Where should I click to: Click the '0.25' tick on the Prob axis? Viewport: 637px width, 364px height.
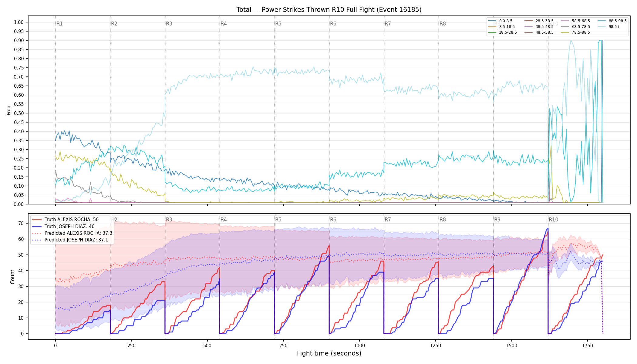tap(19, 159)
